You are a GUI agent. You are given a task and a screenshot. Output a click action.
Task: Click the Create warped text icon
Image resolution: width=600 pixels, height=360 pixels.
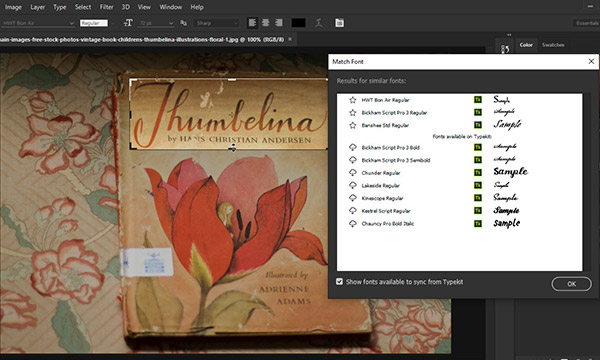click(x=319, y=23)
